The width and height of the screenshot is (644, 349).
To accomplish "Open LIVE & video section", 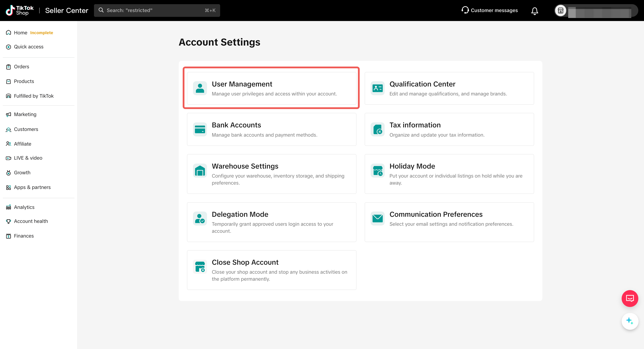I will [28, 158].
